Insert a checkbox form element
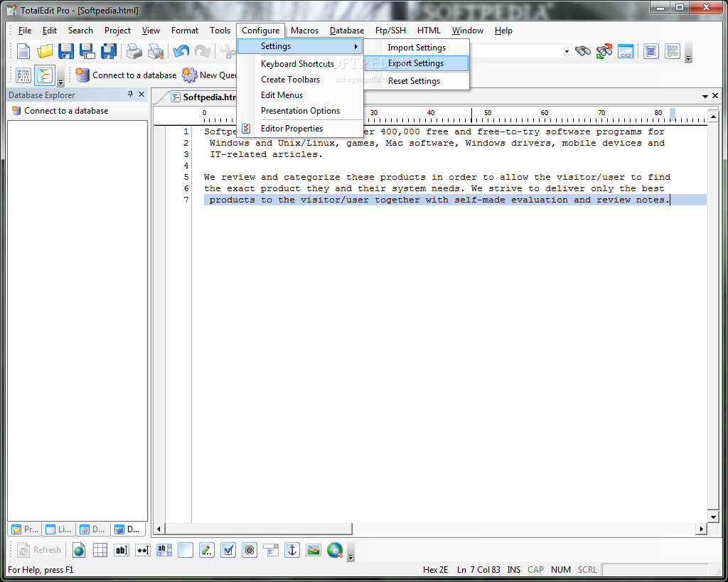 pos(228,550)
